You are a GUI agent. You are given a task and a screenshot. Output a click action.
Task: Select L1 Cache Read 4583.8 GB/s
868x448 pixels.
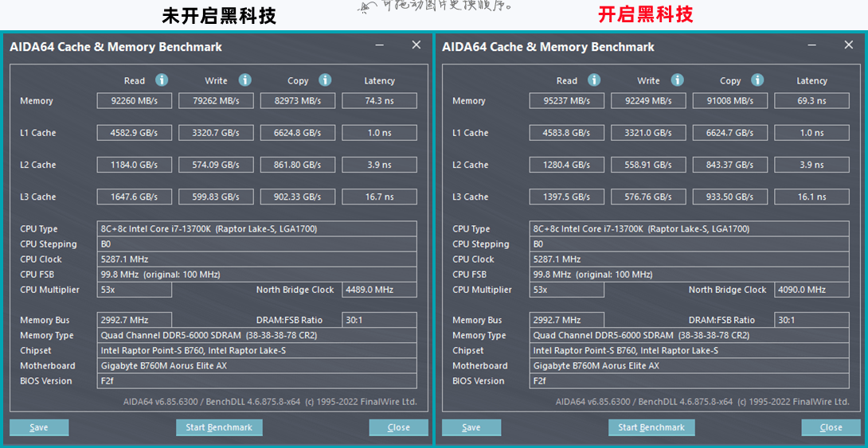point(567,133)
